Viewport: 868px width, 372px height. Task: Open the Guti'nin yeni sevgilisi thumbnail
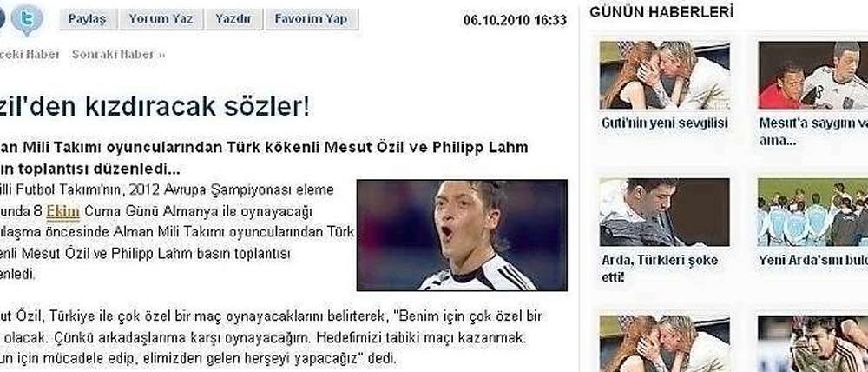tap(664, 75)
